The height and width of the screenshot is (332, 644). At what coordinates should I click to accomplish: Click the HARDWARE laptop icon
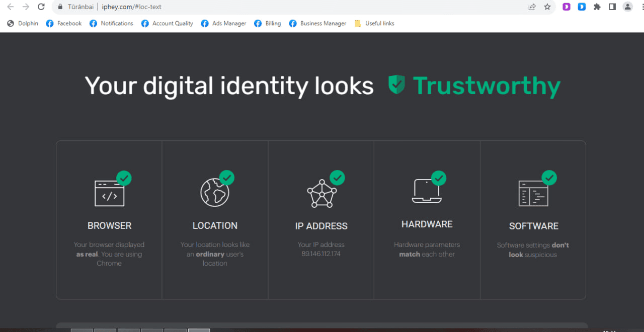coord(427,191)
